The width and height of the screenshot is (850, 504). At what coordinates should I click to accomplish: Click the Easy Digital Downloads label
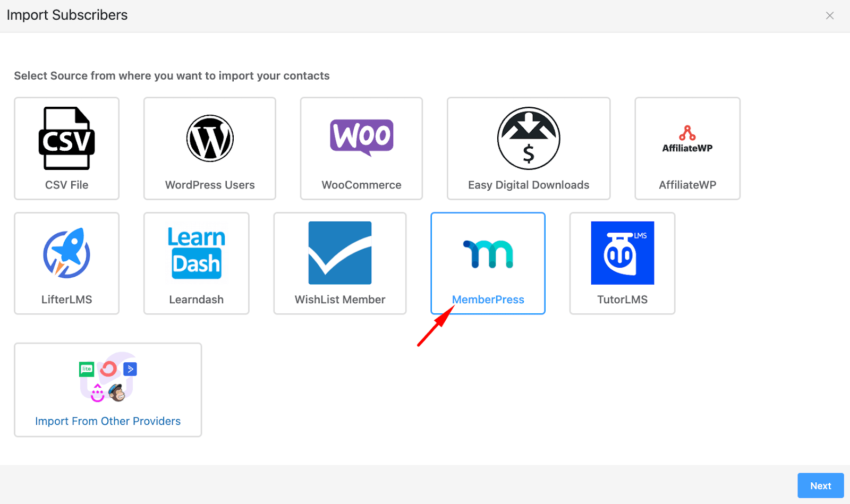point(529,185)
